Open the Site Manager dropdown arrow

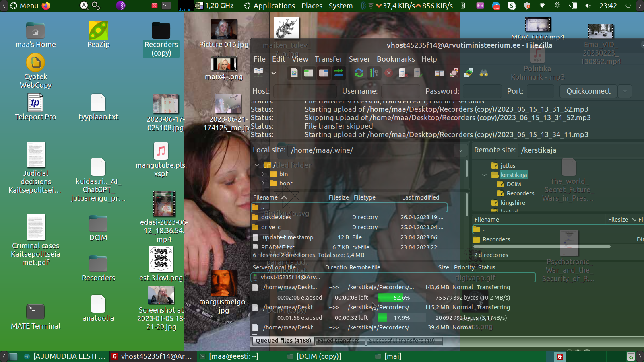pyautogui.click(x=274, y=73)
